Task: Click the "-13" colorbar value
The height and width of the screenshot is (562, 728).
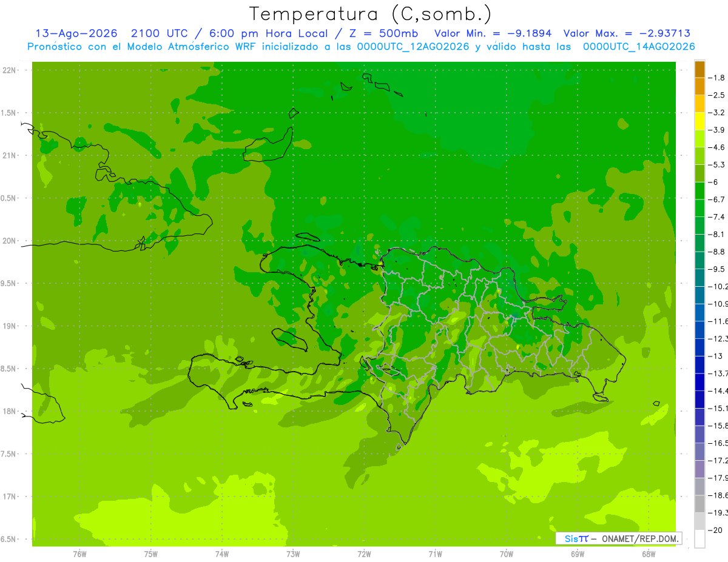Action: [716, 356]
